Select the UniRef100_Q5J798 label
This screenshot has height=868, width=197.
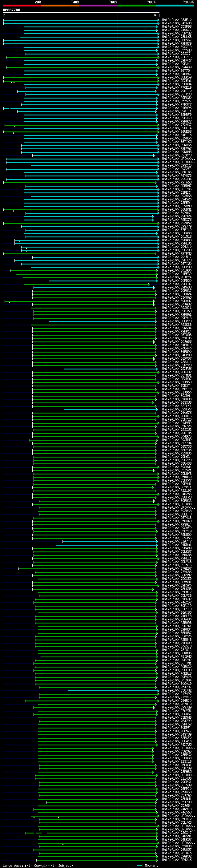tap(176, 802)
